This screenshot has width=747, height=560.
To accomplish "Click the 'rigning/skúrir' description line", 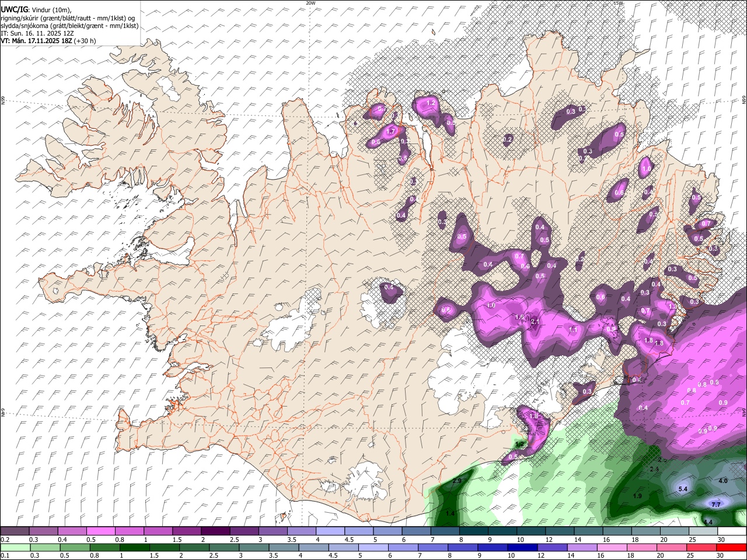I will pyautogui.click(x=68, y=18).
